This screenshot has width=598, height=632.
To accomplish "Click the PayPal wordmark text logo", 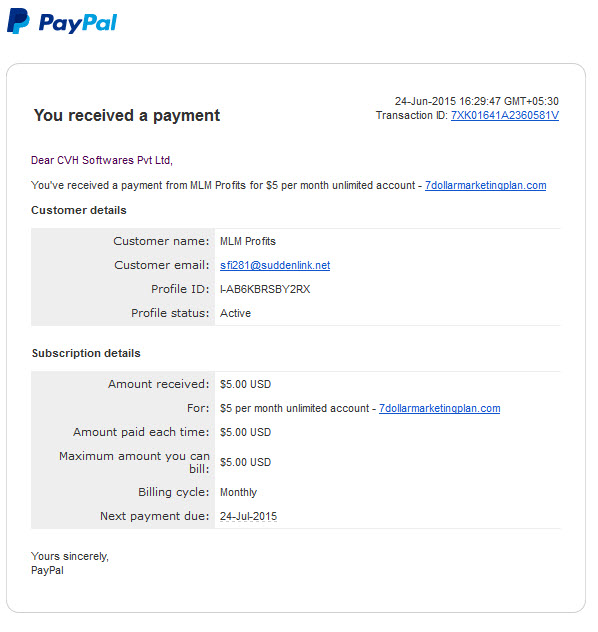I will (78, 23).
